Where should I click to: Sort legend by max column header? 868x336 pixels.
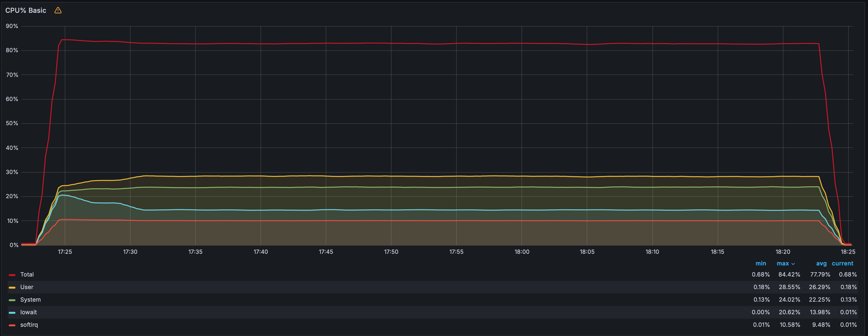(x=782, y=263)
